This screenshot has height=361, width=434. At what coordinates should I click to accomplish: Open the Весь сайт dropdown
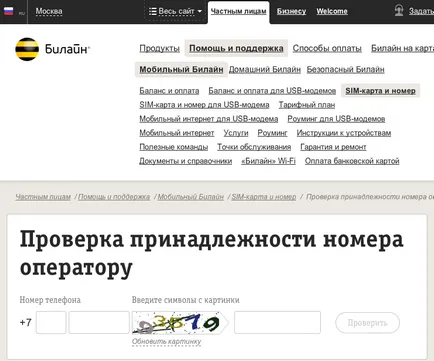(x=175, y=11)
